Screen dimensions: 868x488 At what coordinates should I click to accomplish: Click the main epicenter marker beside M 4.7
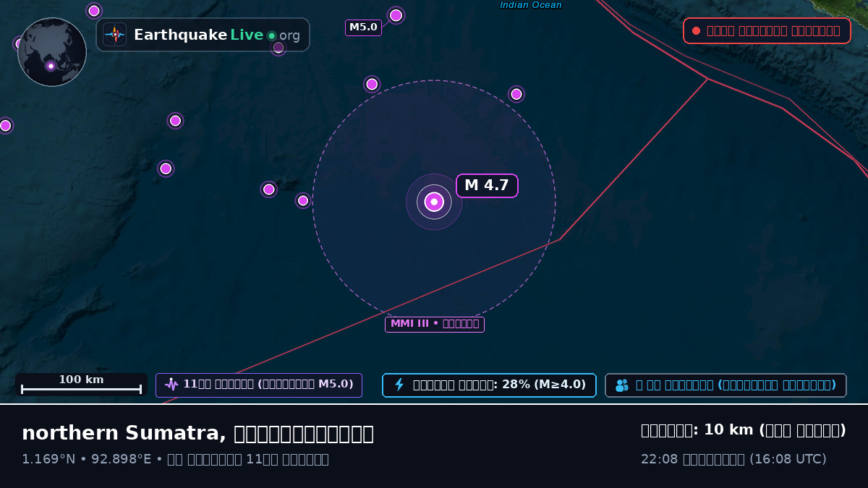click(434, 202)
